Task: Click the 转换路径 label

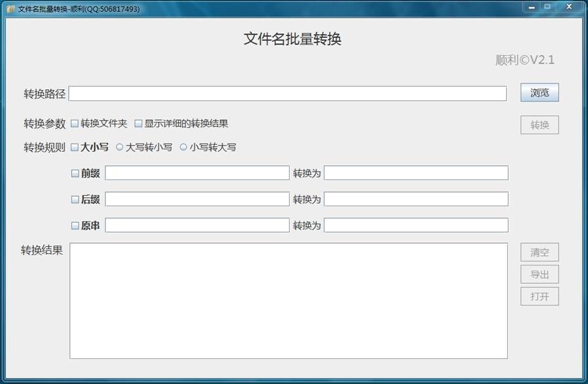Action: 45,94
